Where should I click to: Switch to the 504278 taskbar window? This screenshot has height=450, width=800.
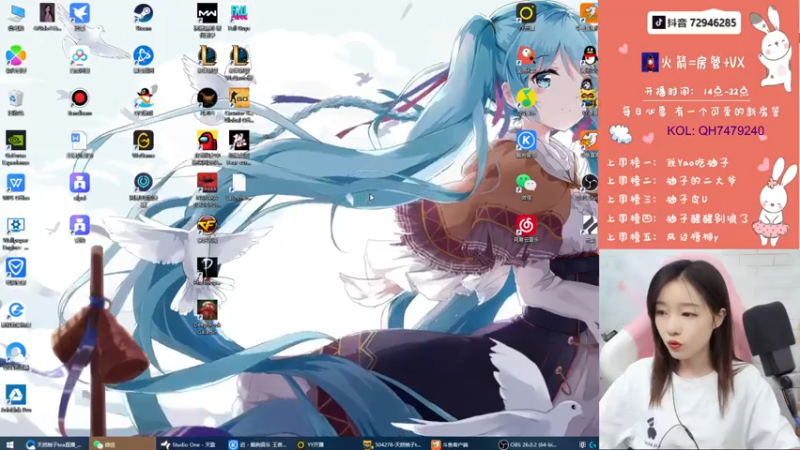pos(393,444)
